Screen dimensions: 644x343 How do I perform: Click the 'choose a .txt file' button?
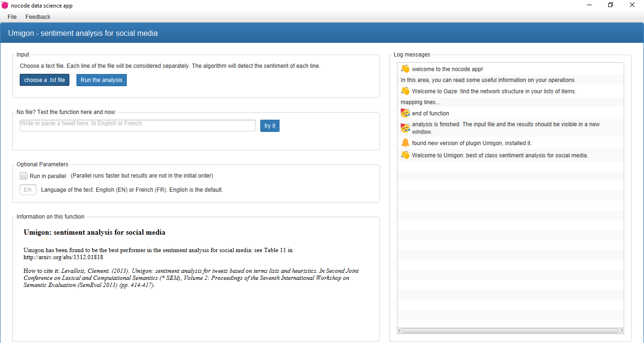click(44, 80)
